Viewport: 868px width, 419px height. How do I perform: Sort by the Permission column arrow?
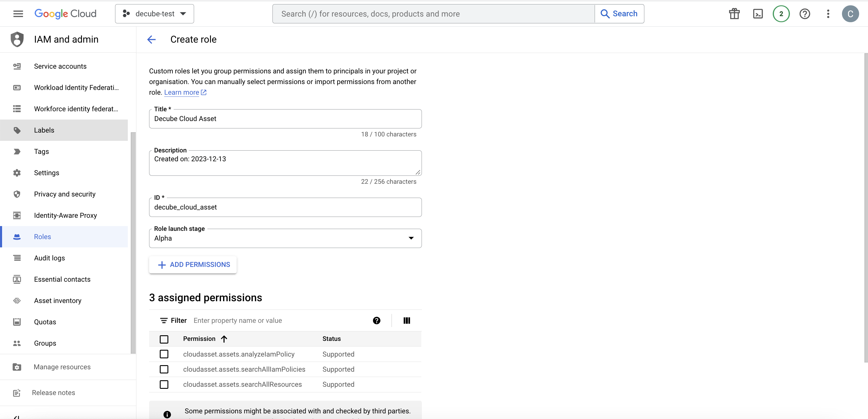(x=224, y=339)
